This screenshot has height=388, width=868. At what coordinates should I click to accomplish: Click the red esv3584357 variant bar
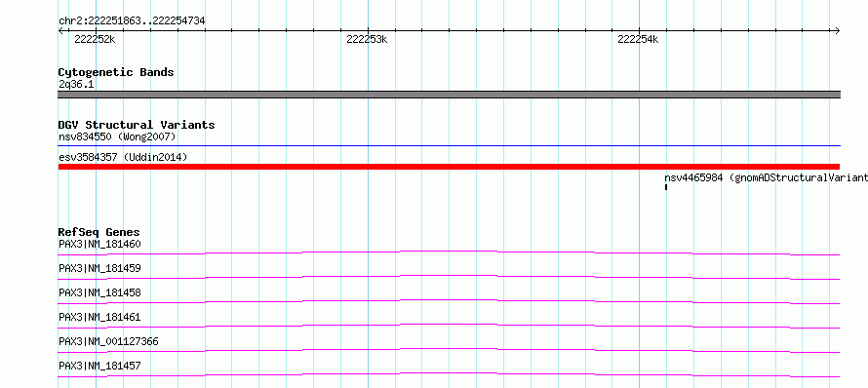(449, 167)
